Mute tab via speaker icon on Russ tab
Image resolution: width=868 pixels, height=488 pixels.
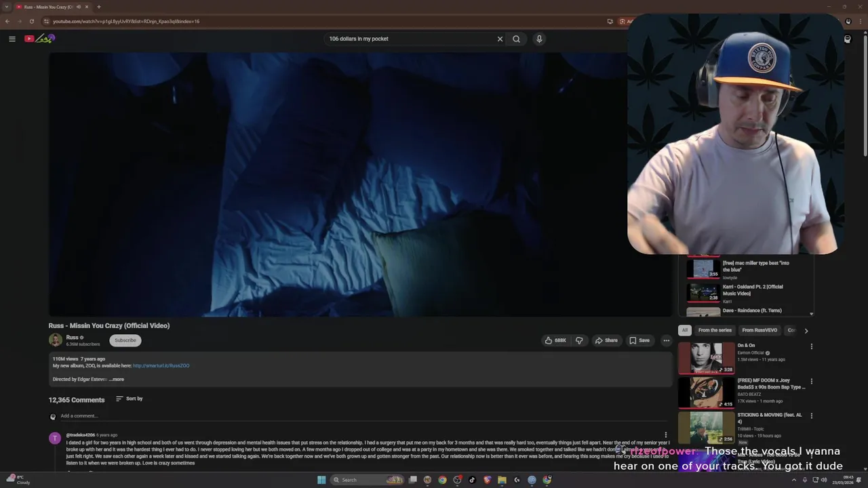click(79, 7)
